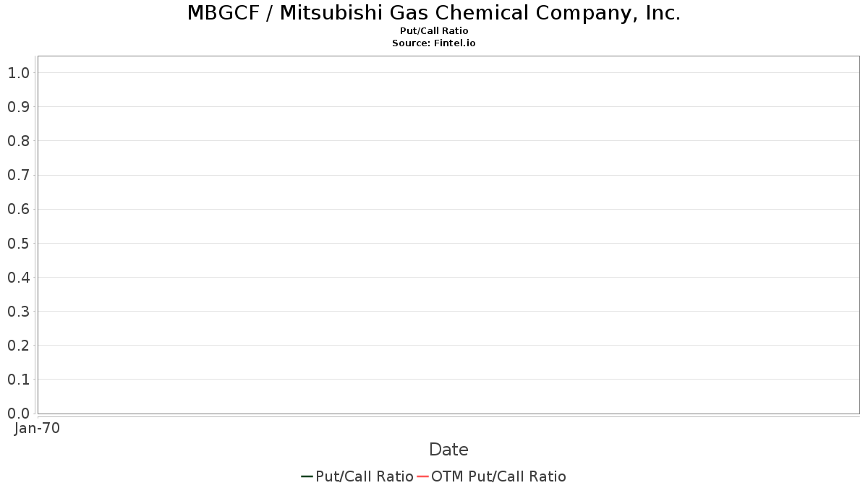
Task: Click the red OTM Put/Call Ratio line swatch
Action: [x=423, y=476]
